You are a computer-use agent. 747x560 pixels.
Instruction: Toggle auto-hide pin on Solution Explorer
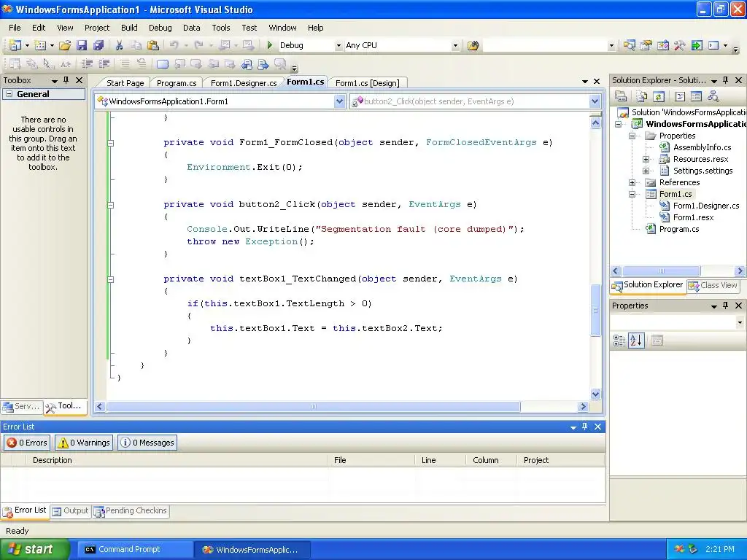(x=726, y=80)
